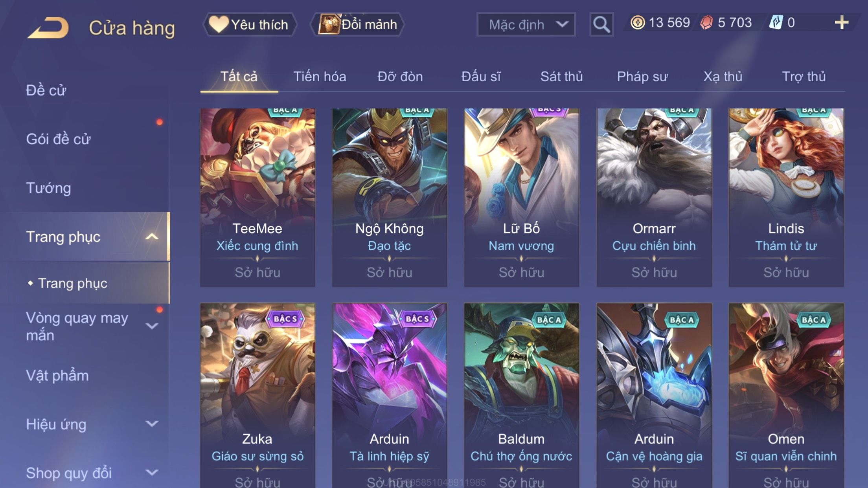
Task: Open the Tướng sidebar entry
Action: tap(48, 188)
